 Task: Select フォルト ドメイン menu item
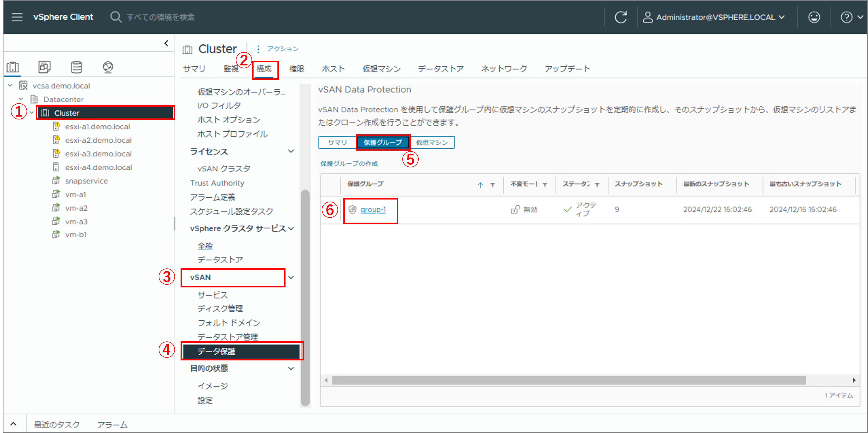click(229, 323)
